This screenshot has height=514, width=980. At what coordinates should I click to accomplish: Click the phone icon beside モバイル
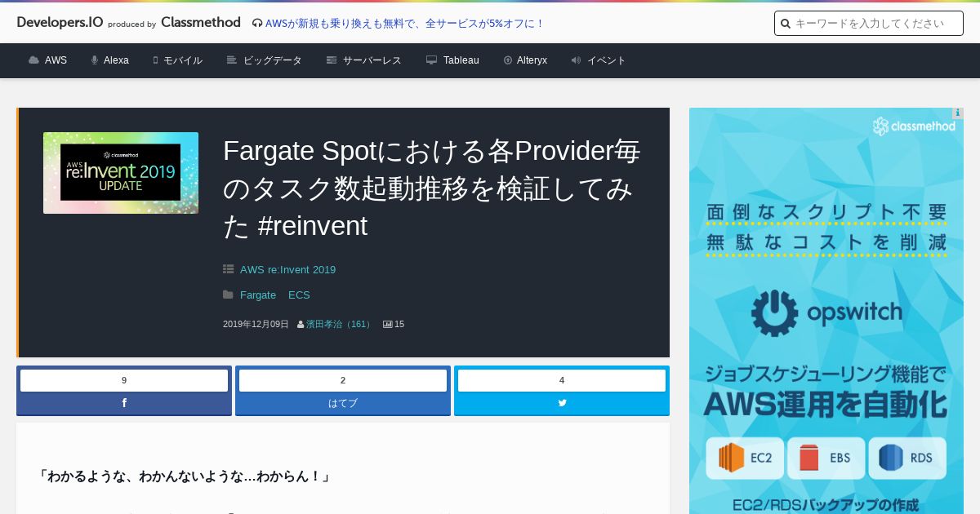click(155, 60)
